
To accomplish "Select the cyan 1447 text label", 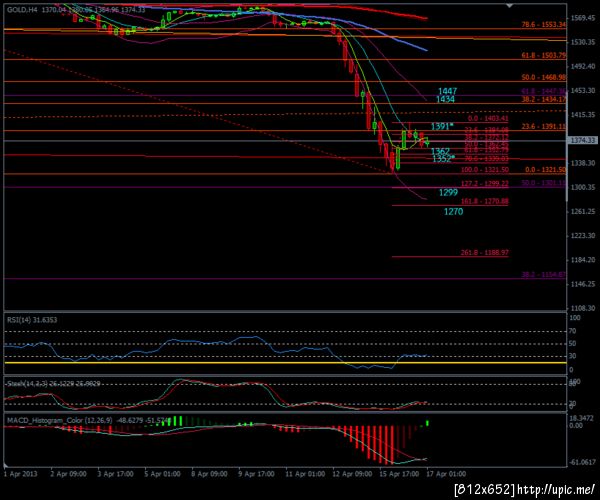I will click(x=447, y=91).
